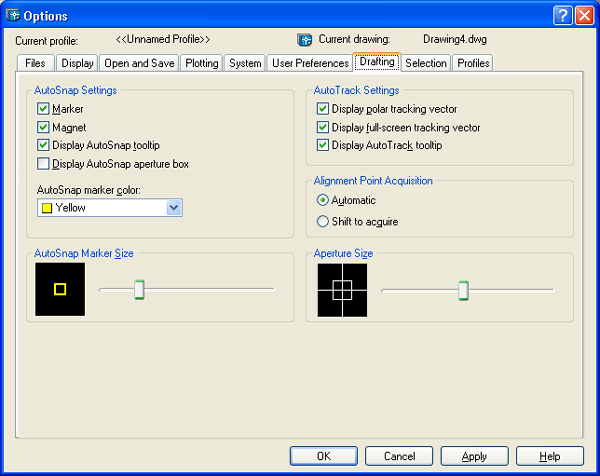Screen dimensions: 600x476
Task: Click the current drawing file icon
Action: [x=305, y=40]
